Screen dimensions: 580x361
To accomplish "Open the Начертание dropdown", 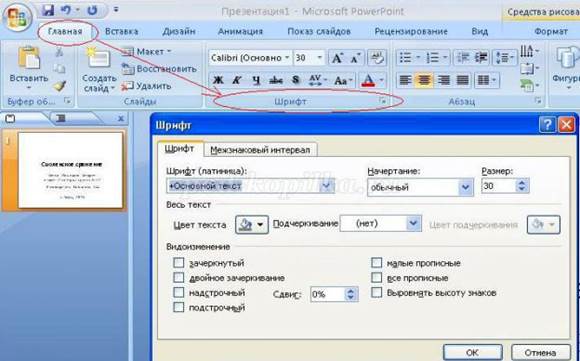I will (466, 187).
